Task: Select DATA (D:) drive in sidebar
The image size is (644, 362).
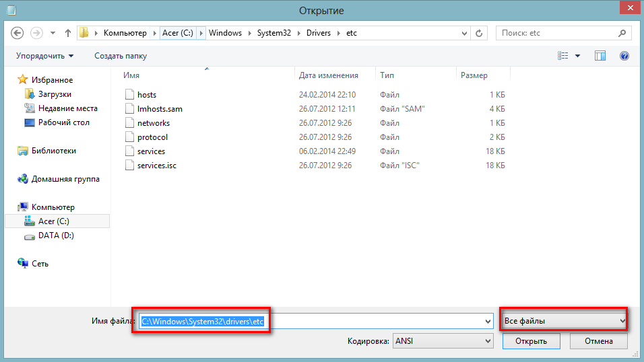Action: (56, 236)
